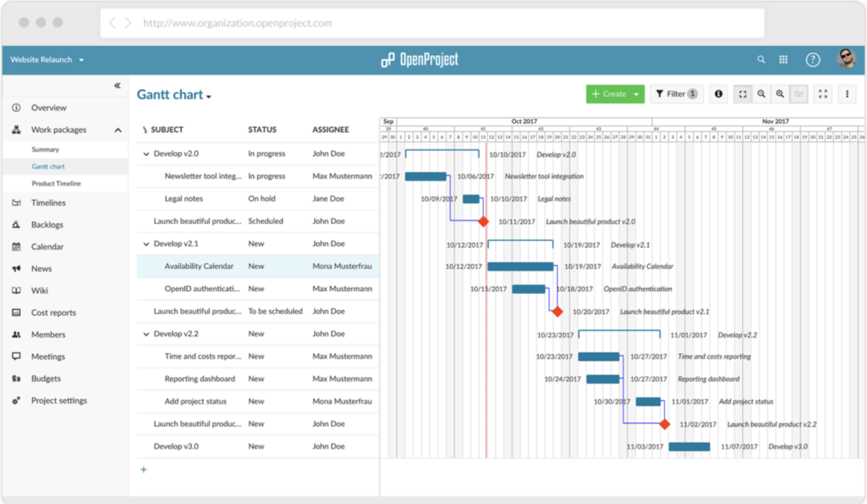Add new work package with plus icon
The height and width of the screenshot is (504, 867).
tap(144, 469)
